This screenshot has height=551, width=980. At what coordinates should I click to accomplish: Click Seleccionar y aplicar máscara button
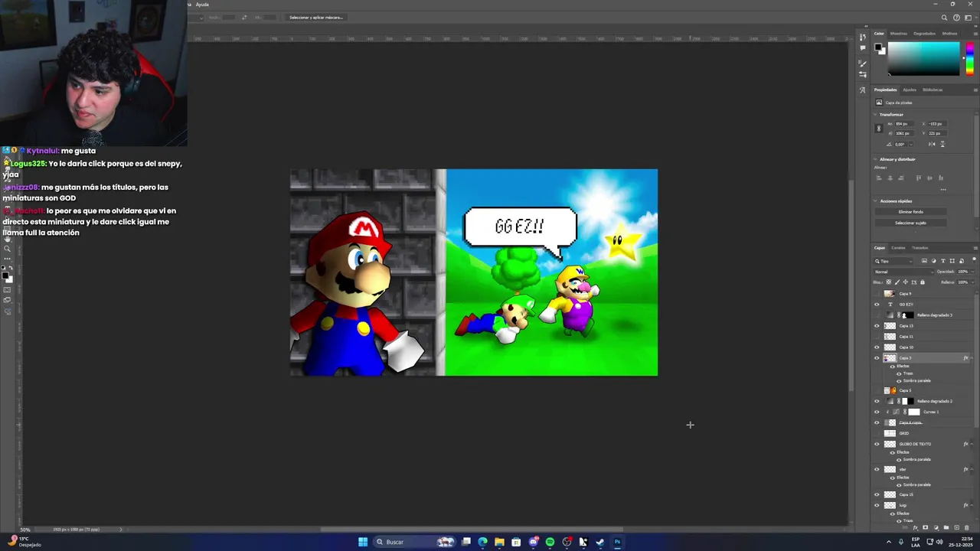coord(316,17)
